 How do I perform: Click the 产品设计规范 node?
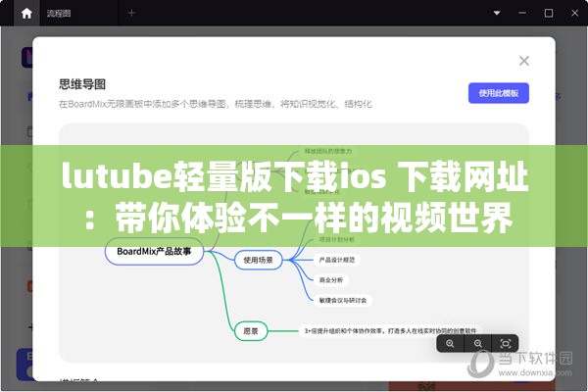pos(337,260)
